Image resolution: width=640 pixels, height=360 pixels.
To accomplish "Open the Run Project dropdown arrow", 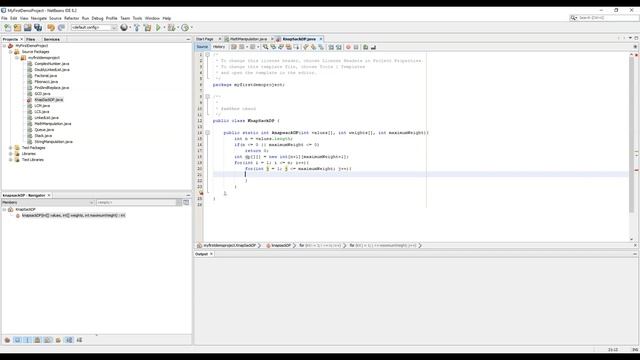I will pyautogui.click(x=164, y=27).
